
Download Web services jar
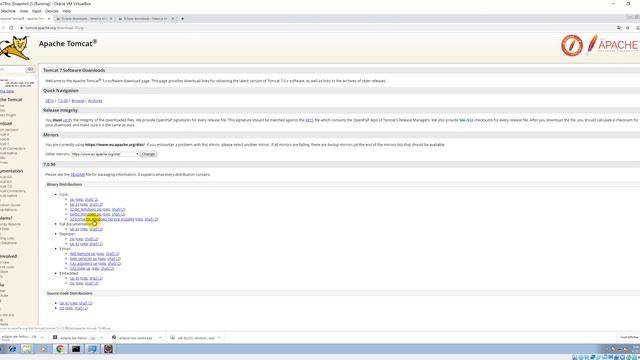coord(83,259)
